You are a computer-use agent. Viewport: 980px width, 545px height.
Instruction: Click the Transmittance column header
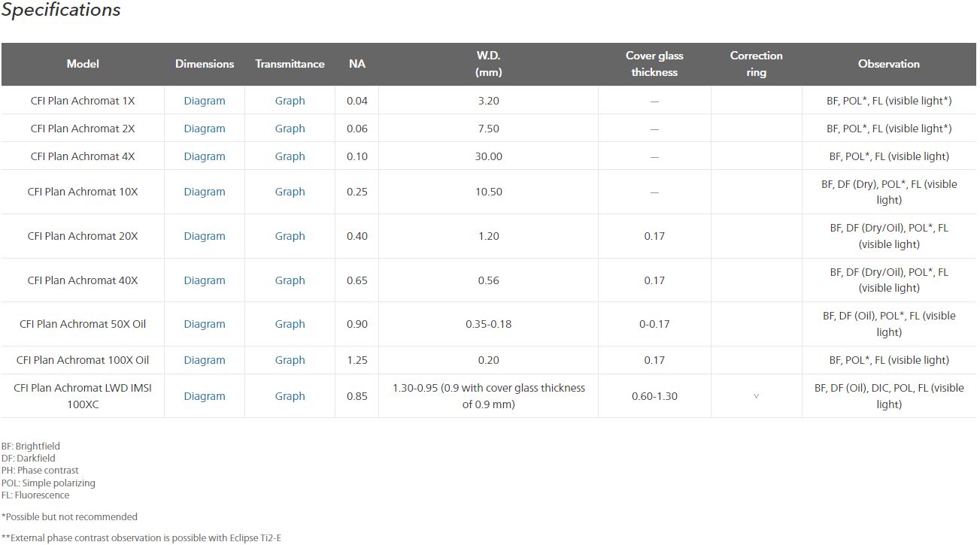pyautogui.click(x=290, y=64)
